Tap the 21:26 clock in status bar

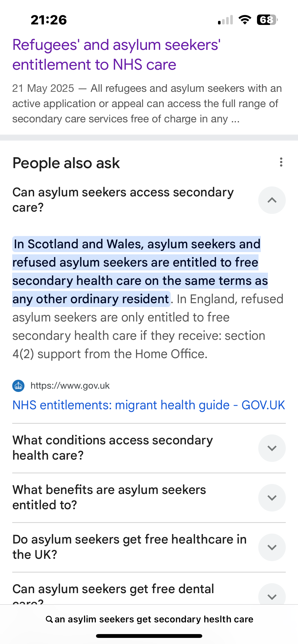click(49, 20)
